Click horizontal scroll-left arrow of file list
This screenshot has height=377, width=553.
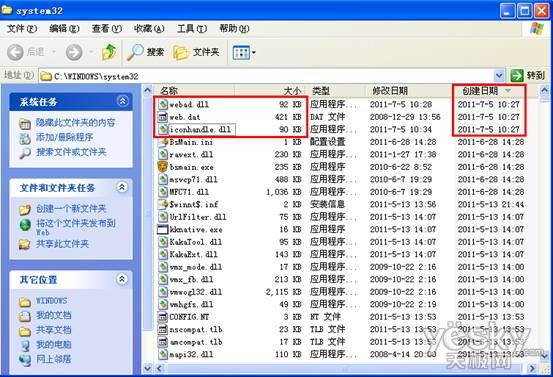point(159,369)
